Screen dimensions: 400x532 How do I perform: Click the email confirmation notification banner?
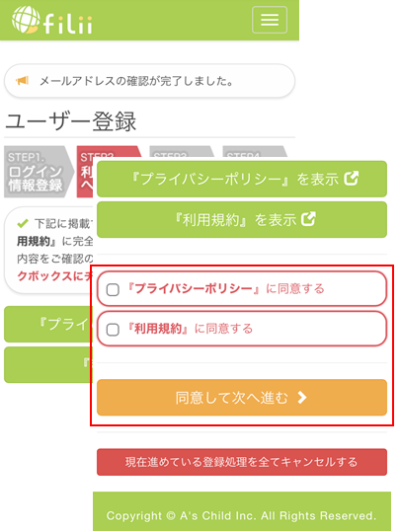(149, 81)
